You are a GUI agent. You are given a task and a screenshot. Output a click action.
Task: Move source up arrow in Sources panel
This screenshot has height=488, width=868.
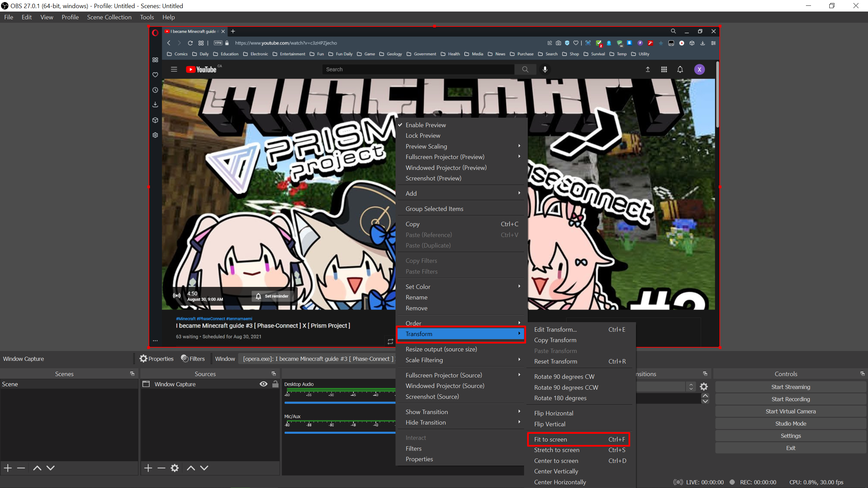tap(191, 468)
